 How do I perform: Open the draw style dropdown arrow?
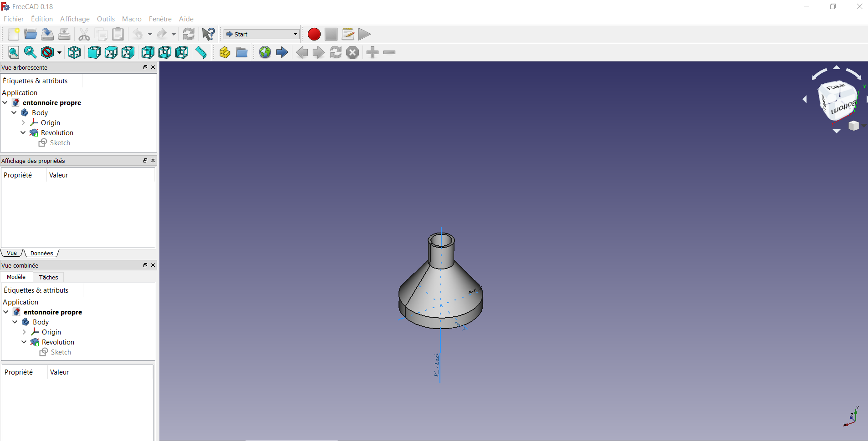(x=59, y=53)
